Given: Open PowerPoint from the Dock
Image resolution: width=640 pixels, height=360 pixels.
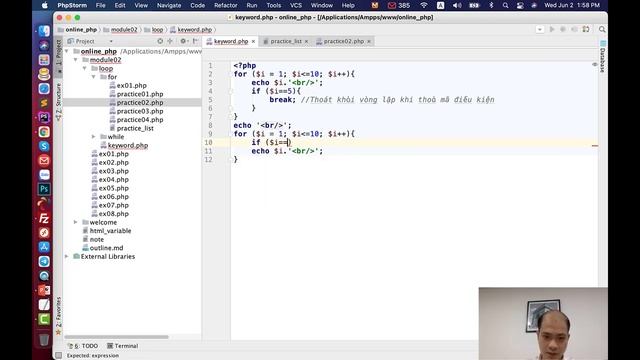Looking at the screenshot, I should pyautogui.click(x=44, y=290).
